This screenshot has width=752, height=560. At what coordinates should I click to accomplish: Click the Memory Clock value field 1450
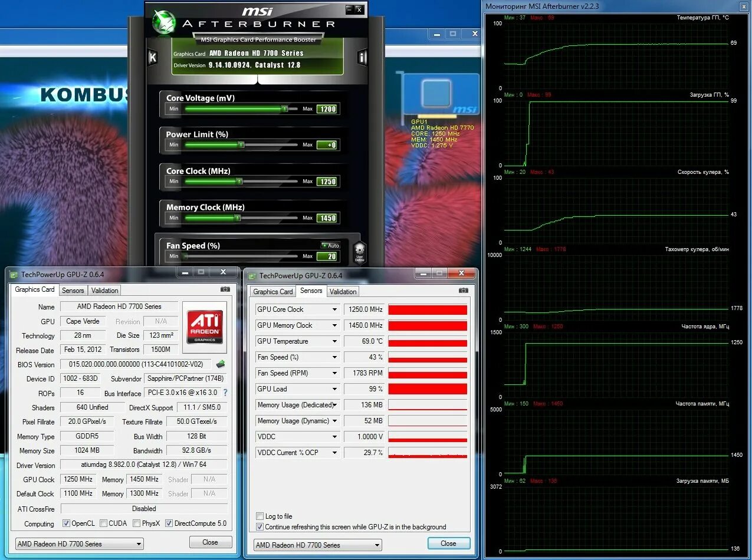click(327, 218)
